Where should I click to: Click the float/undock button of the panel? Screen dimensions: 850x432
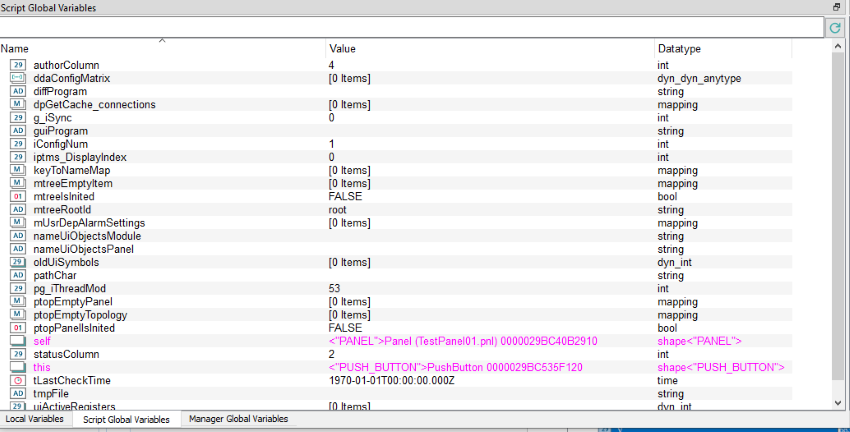pos(837,7)
